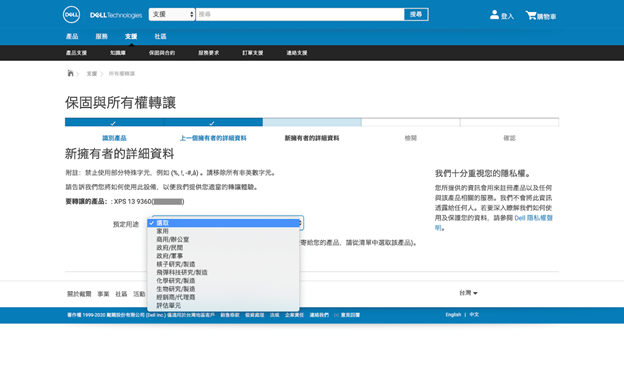Choose 核子研究/製造 from the dropdown list
This screenshot has height=391, width=624.
(223, 264)
